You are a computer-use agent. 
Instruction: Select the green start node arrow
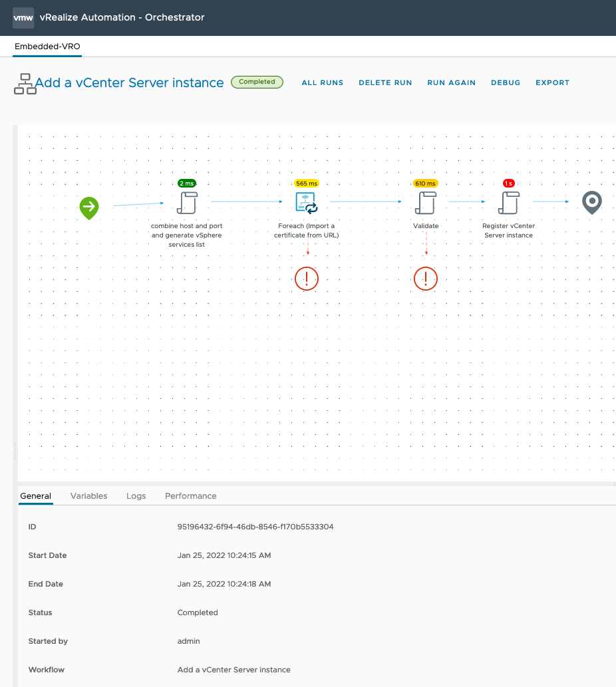pos(89,207)
